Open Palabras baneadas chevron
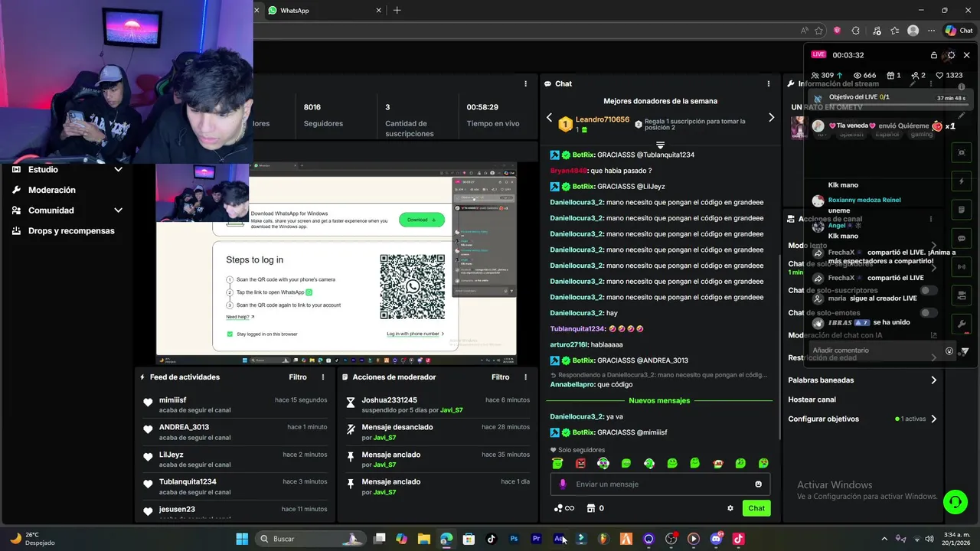Image resolution: width=980 pixels, height=551 pixels. tap(933, 380)
